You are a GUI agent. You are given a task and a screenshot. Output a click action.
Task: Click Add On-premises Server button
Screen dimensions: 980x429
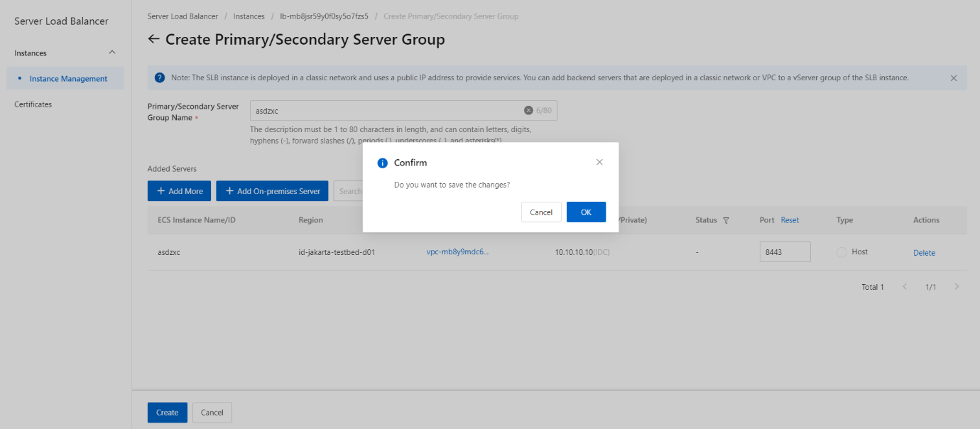[272, 191]
